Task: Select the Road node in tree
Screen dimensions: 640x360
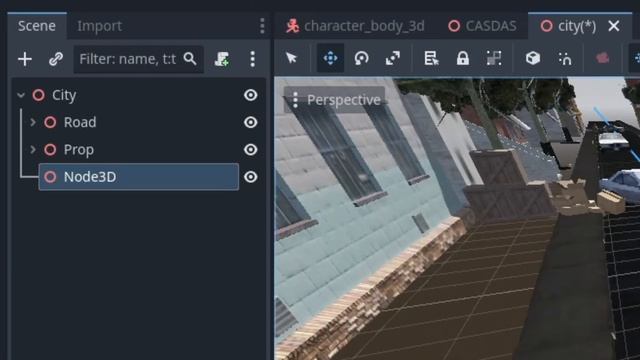Action: (x=80, y=122)
